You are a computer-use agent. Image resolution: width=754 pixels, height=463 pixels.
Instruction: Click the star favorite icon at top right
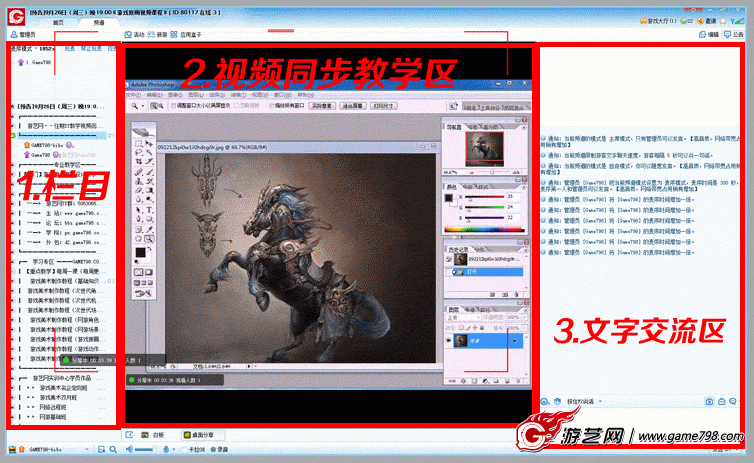(723, 21)
